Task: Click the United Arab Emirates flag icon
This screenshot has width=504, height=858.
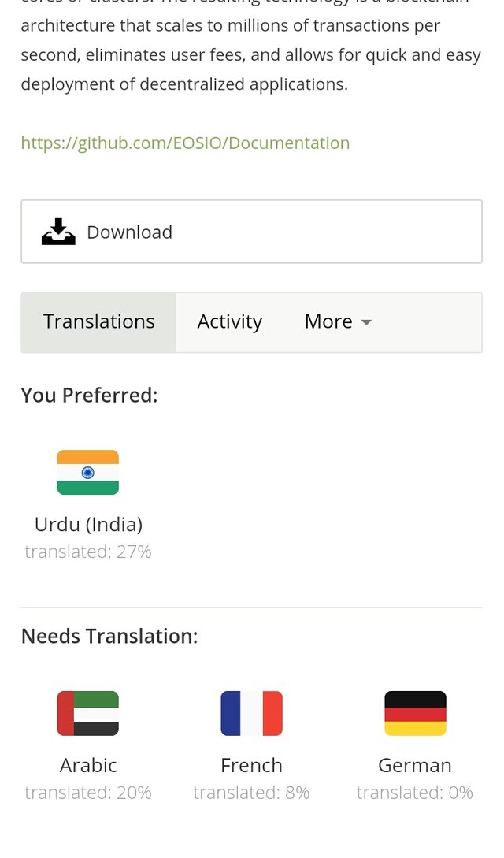Action: tap(87, 713)
